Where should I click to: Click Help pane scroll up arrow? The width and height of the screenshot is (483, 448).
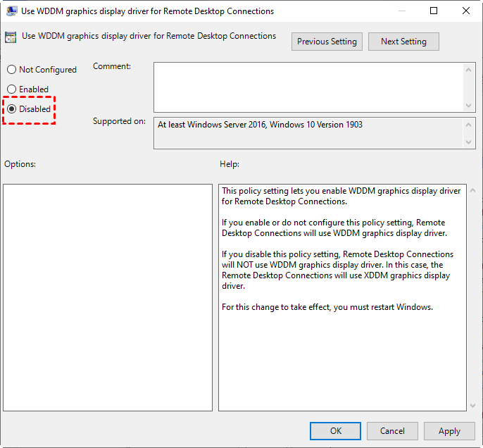[x=473, y=190]
